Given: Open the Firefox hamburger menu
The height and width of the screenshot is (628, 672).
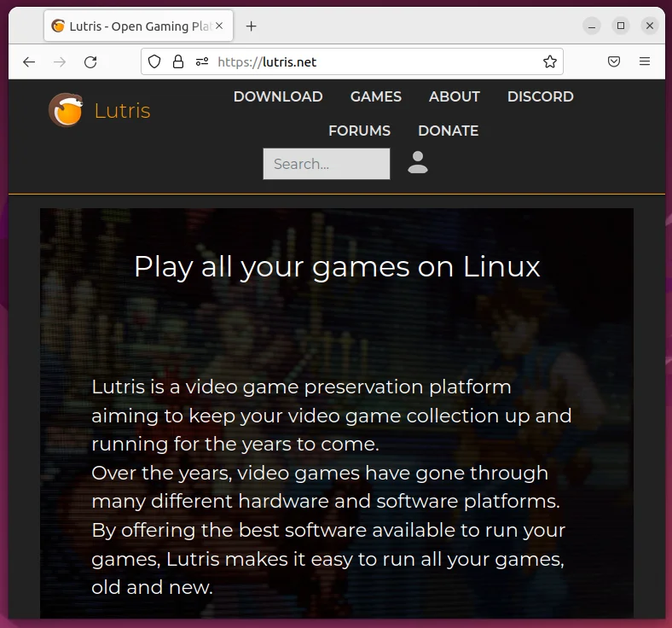Looking at the screenshot, I should click(x=645, y=61).
